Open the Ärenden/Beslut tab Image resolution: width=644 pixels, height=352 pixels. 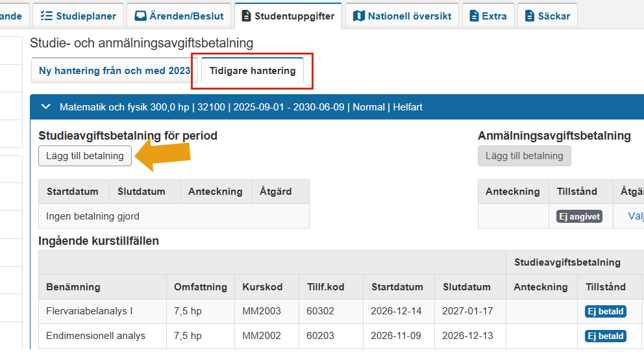pos(179,16)
